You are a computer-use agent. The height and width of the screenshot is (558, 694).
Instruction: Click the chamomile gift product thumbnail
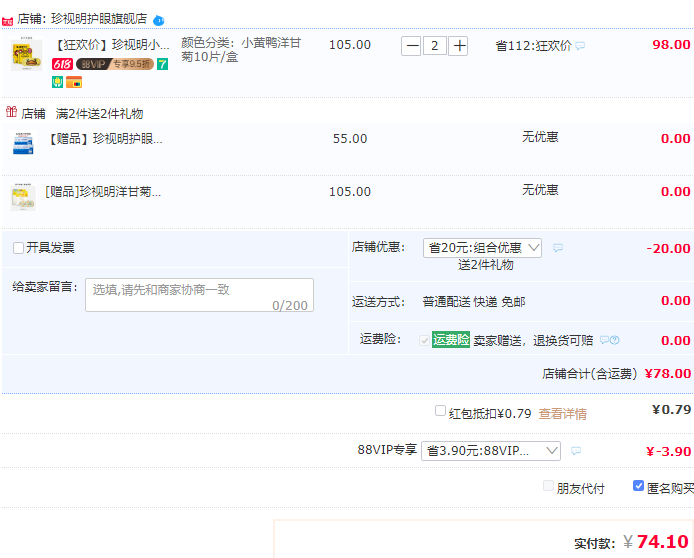[x=23, y=197]
